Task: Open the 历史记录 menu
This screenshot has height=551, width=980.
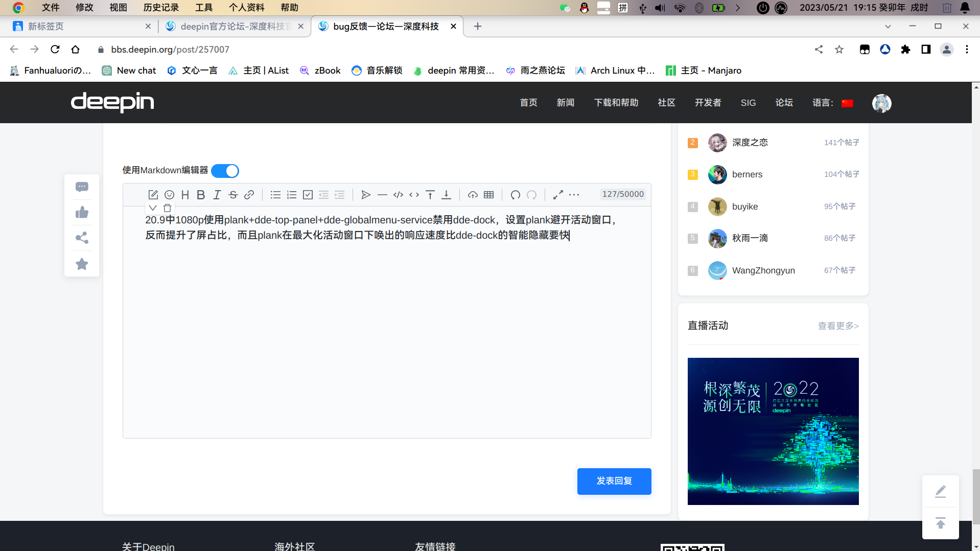Action: [x=161, y=8]
